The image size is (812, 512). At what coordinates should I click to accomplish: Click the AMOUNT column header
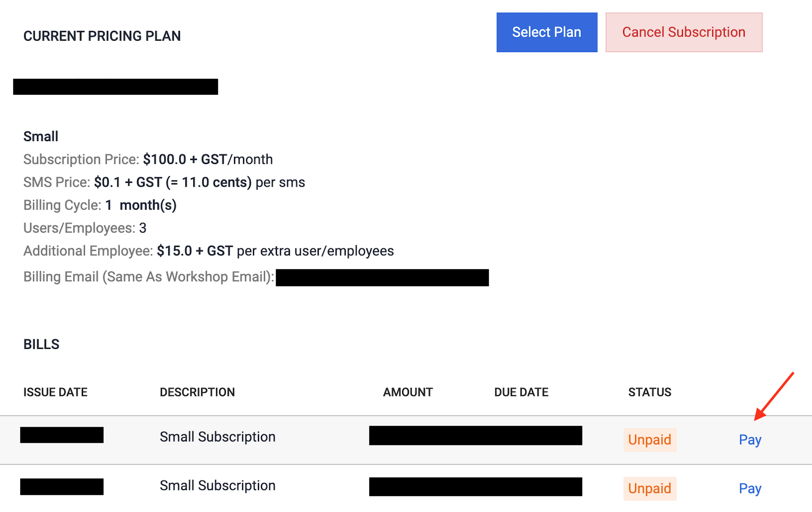pyautogui.click(x=408, y=392)
